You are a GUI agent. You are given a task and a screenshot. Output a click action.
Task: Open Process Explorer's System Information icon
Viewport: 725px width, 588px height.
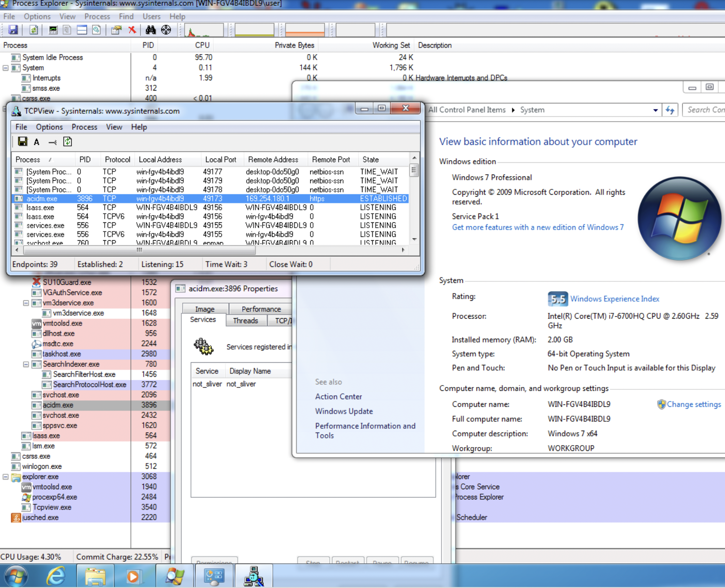point(53,30)
